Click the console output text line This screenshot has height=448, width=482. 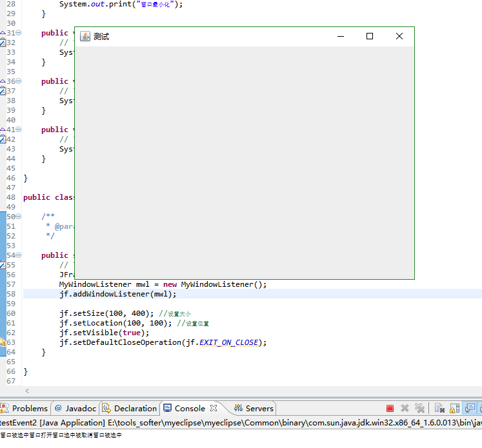pyautogui.click(x=61, y=435)
